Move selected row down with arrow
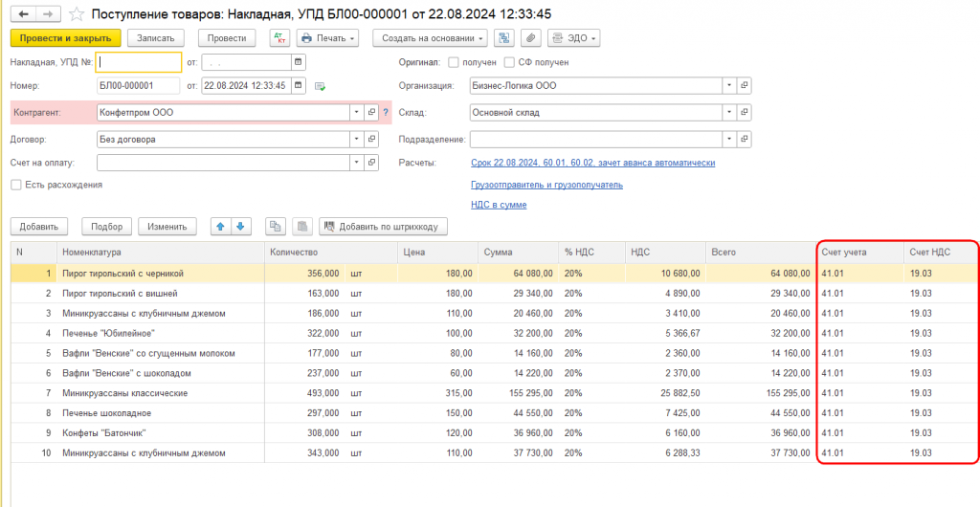 tap(240, 227)
